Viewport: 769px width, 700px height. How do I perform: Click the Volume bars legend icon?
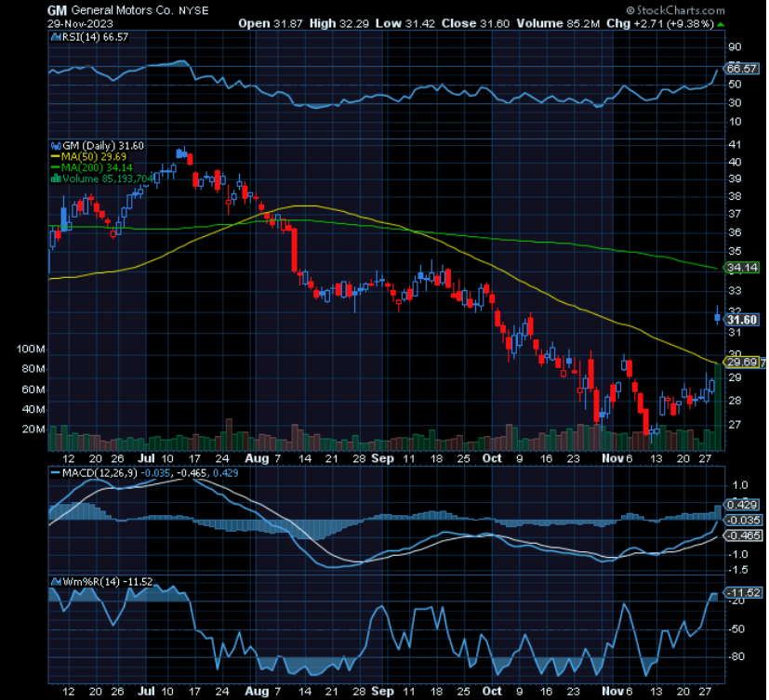(x=56, y=176)
